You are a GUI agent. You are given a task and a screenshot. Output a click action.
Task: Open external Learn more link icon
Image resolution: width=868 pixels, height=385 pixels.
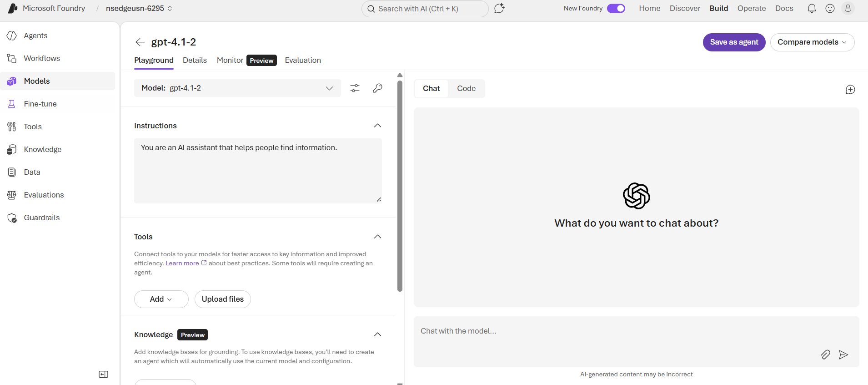[x=204, y=263]
